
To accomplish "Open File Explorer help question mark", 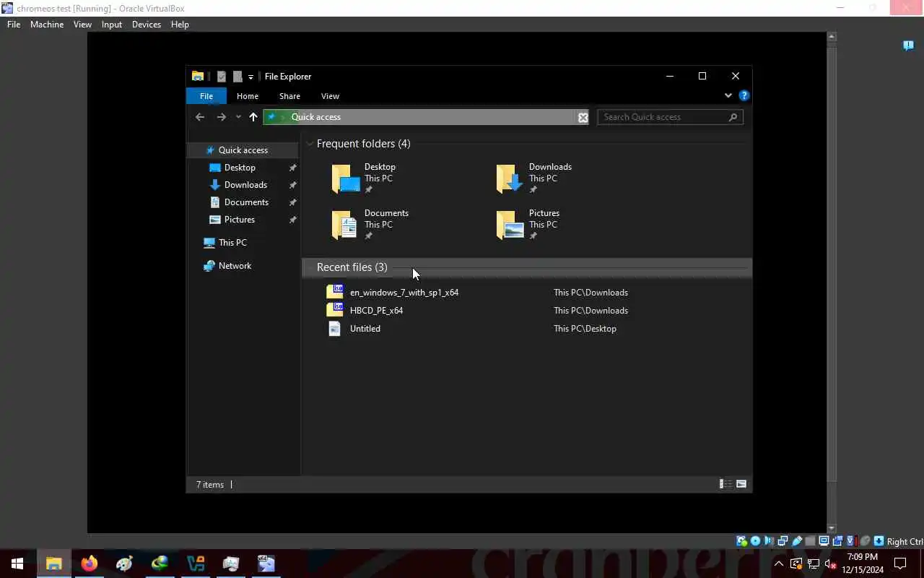I will [744, 95].
